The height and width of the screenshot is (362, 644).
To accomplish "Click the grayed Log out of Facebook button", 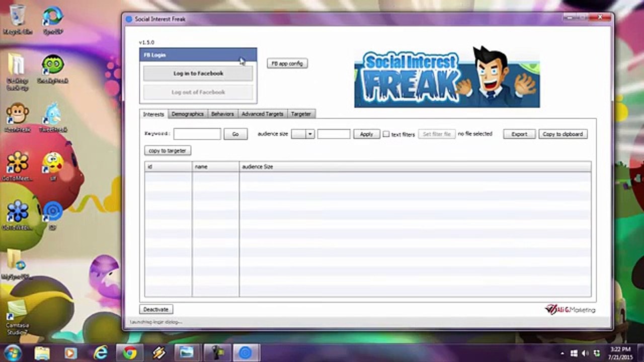I will point(198,92).
